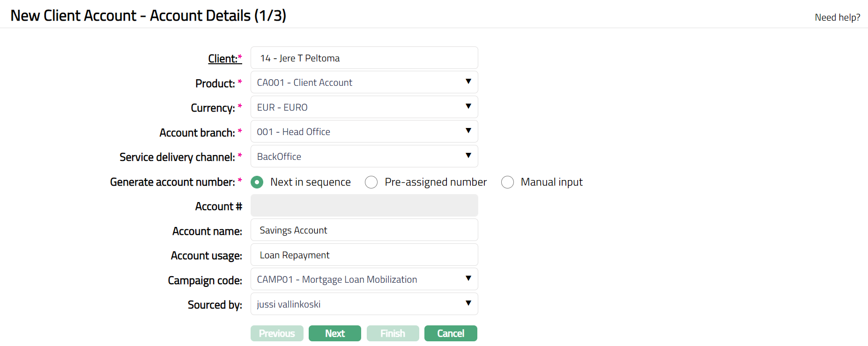The image size is (868, 346).
Task: Click the greyed Account # field
Action: coord(364,206)
